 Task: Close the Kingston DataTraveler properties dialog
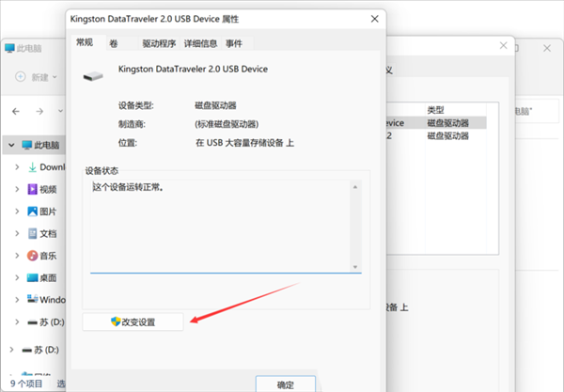click(374, 19)
